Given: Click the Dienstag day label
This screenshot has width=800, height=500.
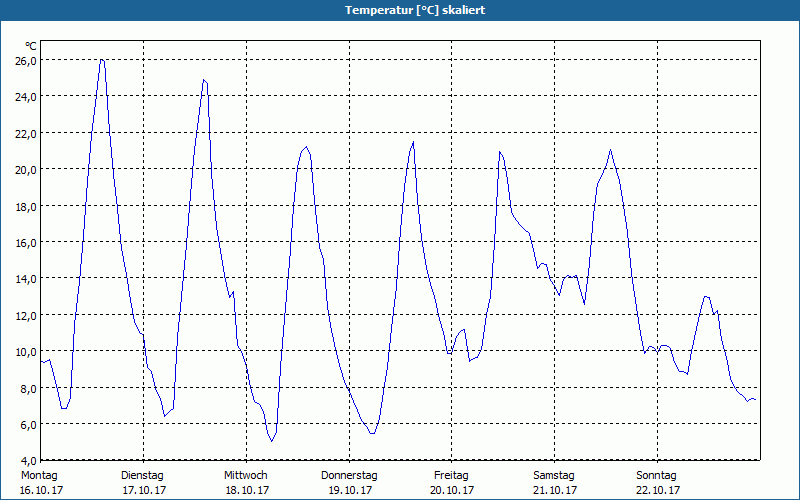Looking at the screenshot, I should [142, 476].
